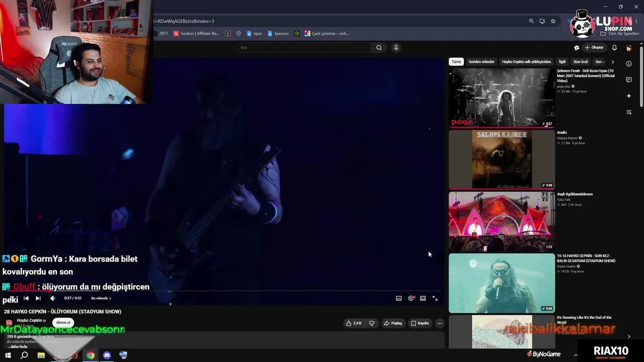Open File Explorer from the taskbar
This screenshot has width=644, height=362.
click(x=41, y=355)
